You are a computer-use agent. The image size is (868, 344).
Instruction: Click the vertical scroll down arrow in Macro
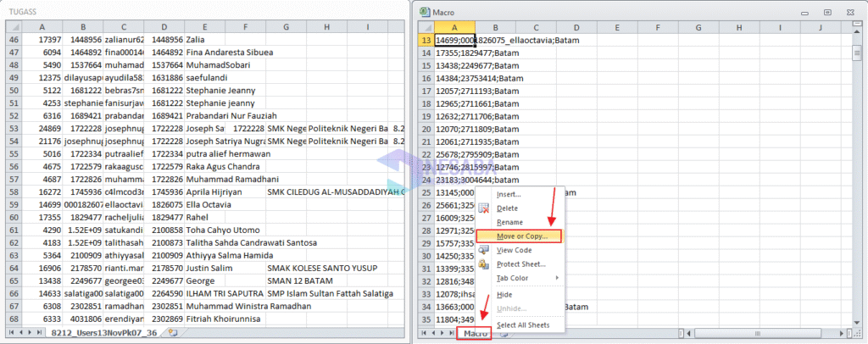(x=857, y=321)
